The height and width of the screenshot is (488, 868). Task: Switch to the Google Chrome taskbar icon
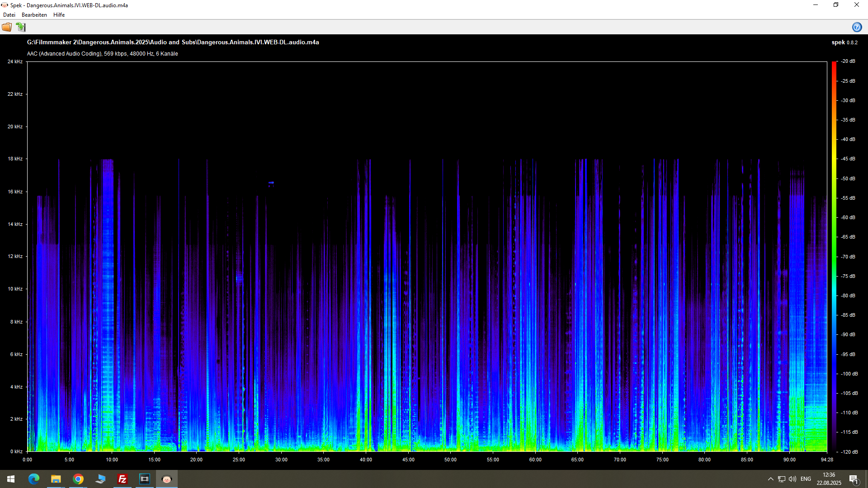(78, 479)
